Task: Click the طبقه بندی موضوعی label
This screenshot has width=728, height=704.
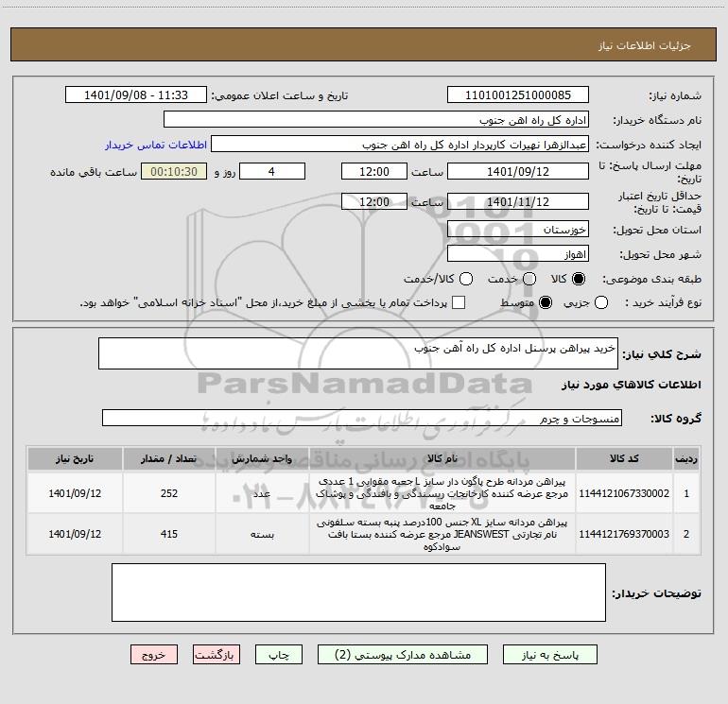Action: pyautogui.click(x=651, y=280)
